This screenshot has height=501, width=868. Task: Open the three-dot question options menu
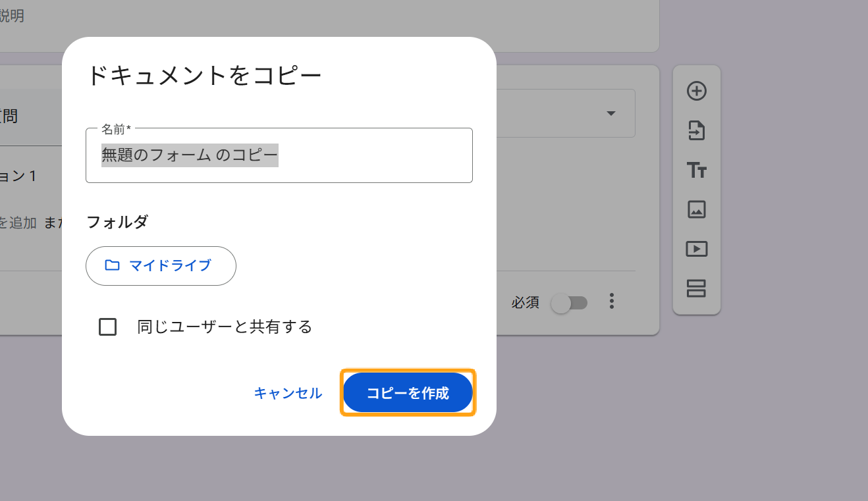point(612,302)
